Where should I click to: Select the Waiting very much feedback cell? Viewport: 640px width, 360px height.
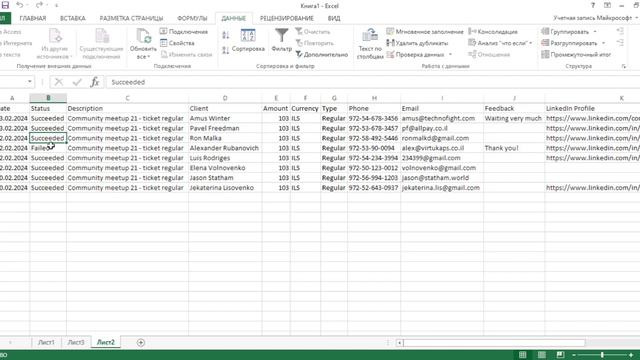(x=514, y=118)
